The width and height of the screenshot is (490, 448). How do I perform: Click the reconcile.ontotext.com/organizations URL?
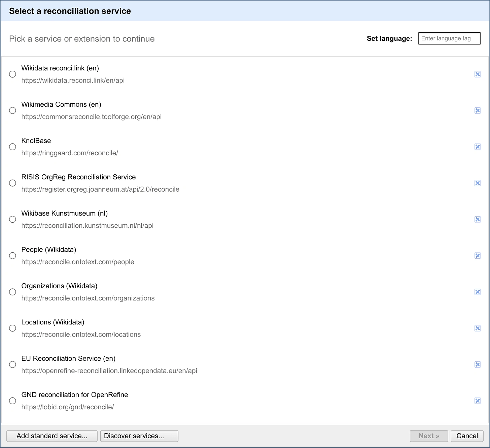[88, 298]
